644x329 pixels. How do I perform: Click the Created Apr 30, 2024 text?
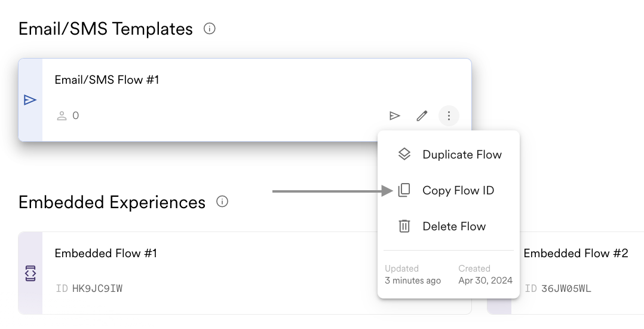click(x=486, y=275)
